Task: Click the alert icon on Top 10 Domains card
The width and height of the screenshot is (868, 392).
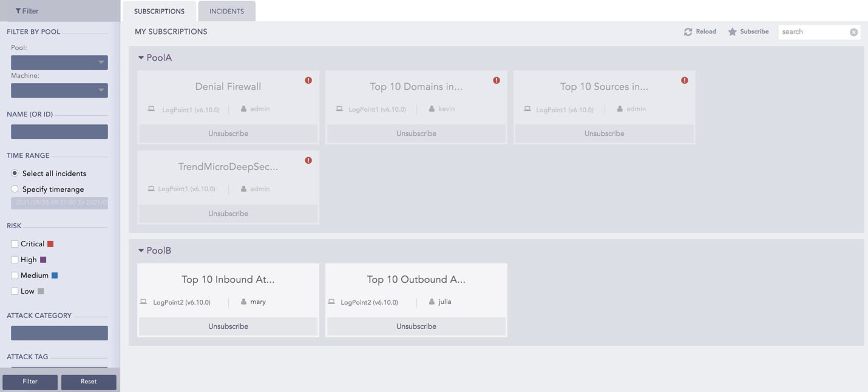Action: [497, 79]
